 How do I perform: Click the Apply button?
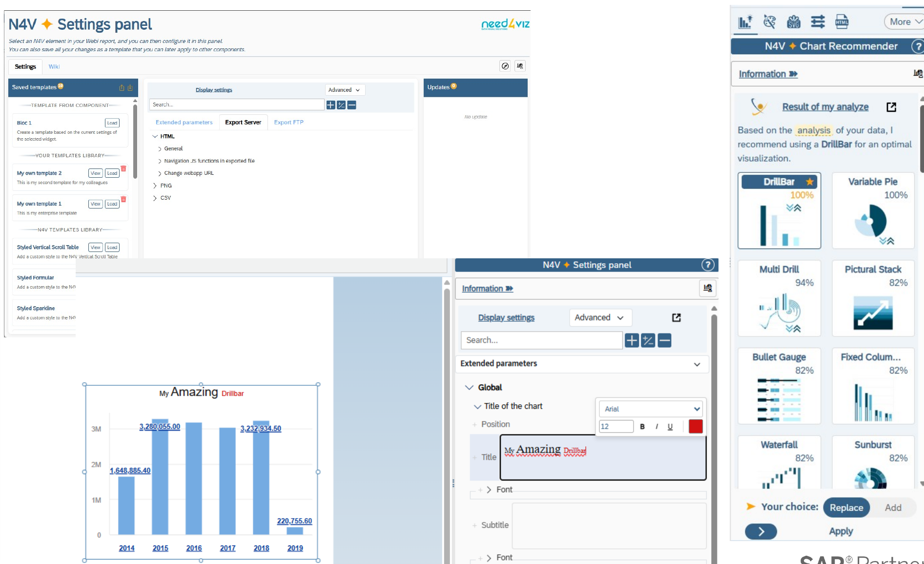point(841,531)
